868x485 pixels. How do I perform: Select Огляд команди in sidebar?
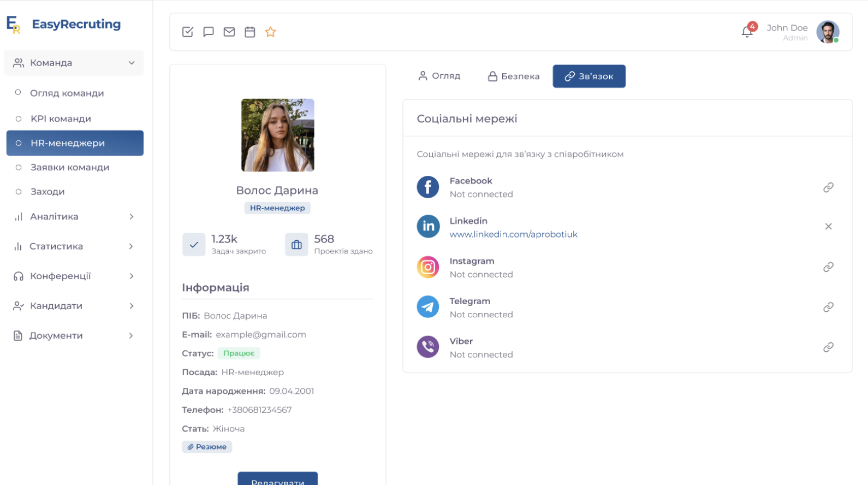tap(67, 93)
